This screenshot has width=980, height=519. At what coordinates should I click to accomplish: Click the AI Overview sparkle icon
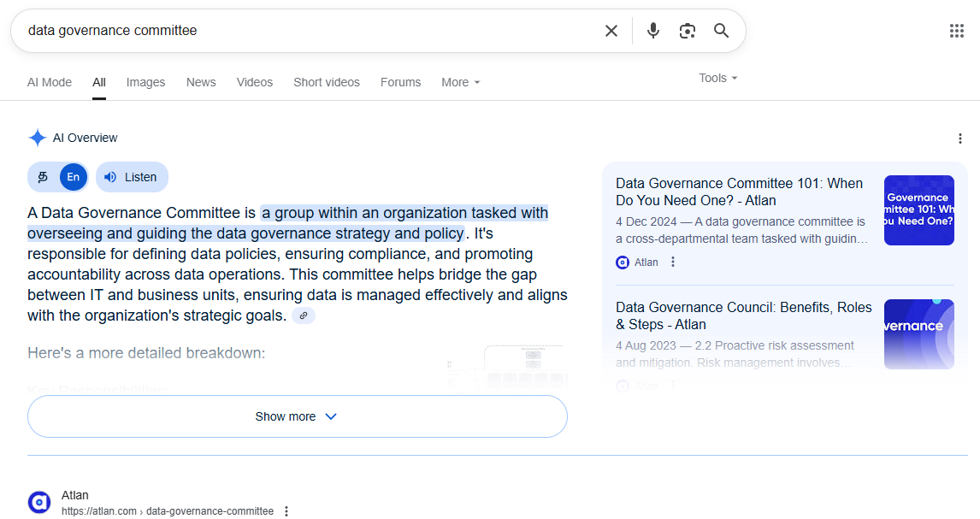click(x=38, y=138)
